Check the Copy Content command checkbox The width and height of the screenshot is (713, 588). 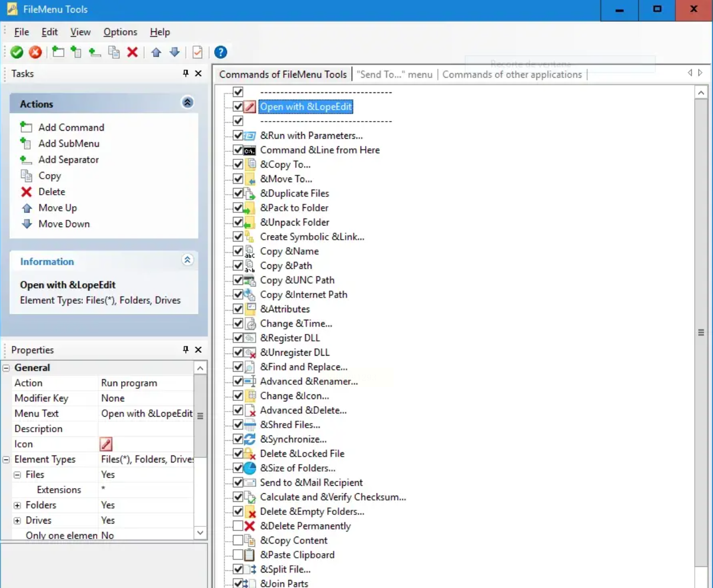238,540
